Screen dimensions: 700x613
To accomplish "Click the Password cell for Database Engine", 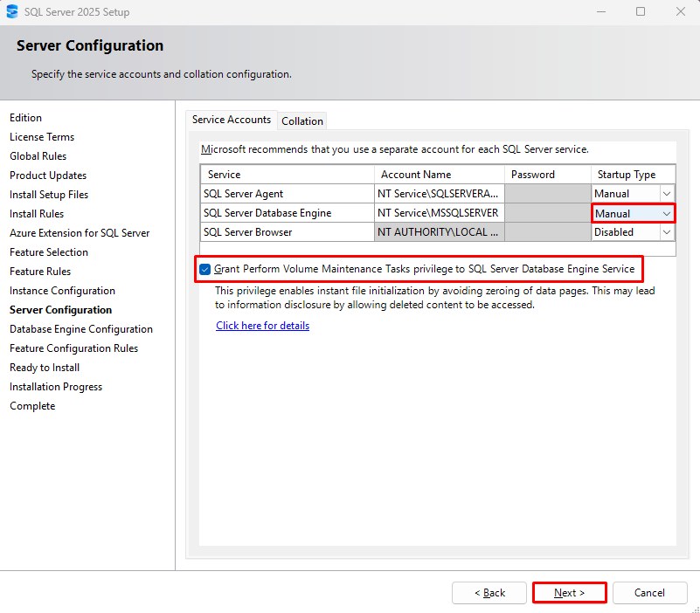I will click(x=548, y=213).
